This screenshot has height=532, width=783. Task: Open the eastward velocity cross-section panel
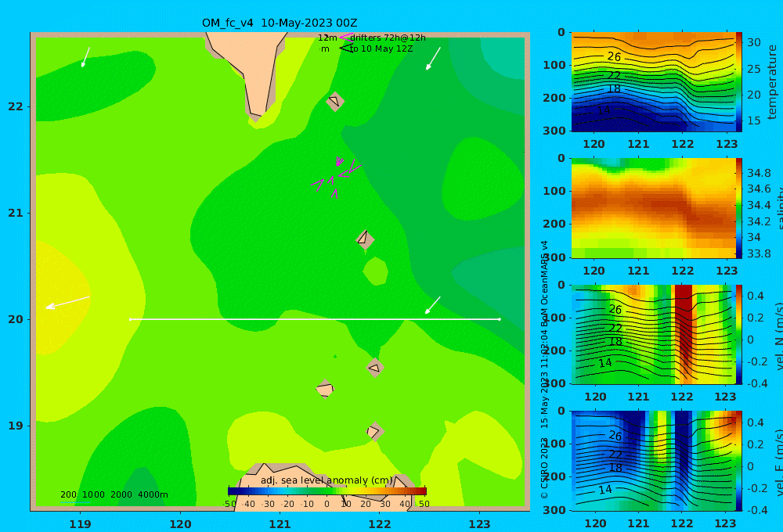coord(653,461)
